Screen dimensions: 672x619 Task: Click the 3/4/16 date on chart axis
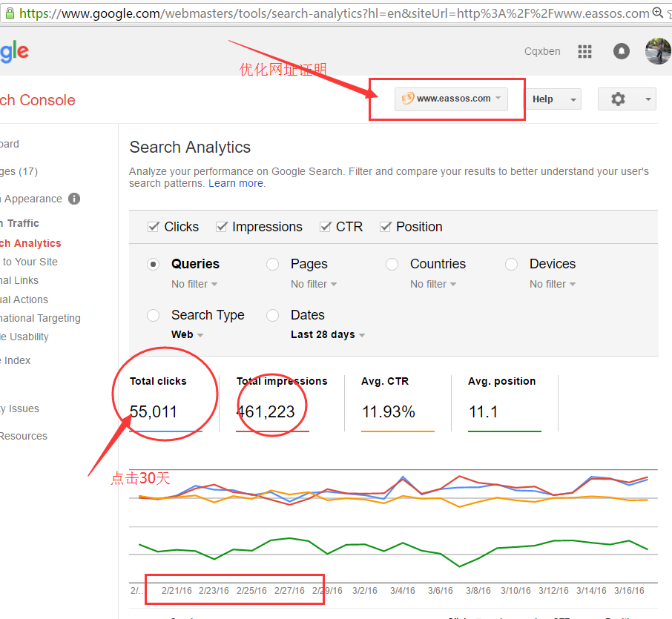403,591
